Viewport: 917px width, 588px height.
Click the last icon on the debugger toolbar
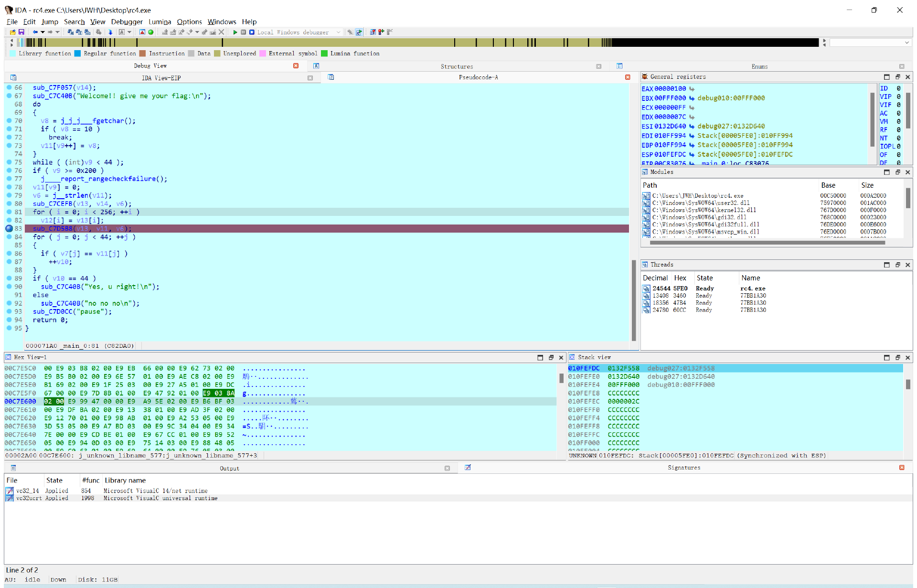[390, 32]
